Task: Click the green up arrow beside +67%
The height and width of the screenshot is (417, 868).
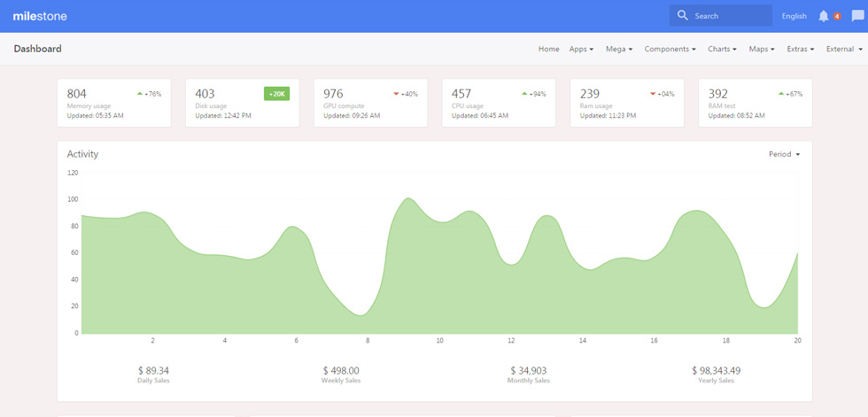Action: (781, 94)
